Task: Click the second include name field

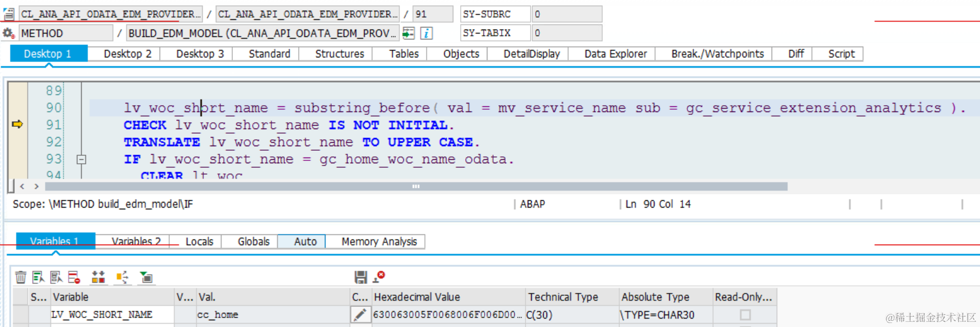Action: 308,14
